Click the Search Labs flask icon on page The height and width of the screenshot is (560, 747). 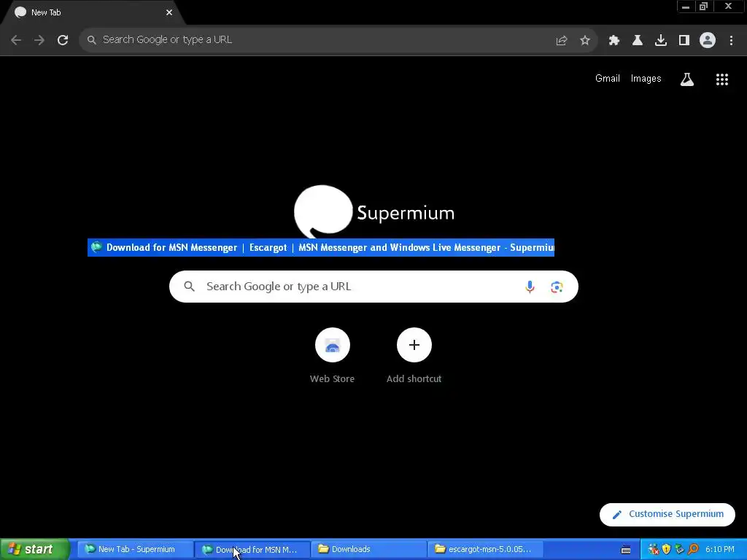[687, 79]
